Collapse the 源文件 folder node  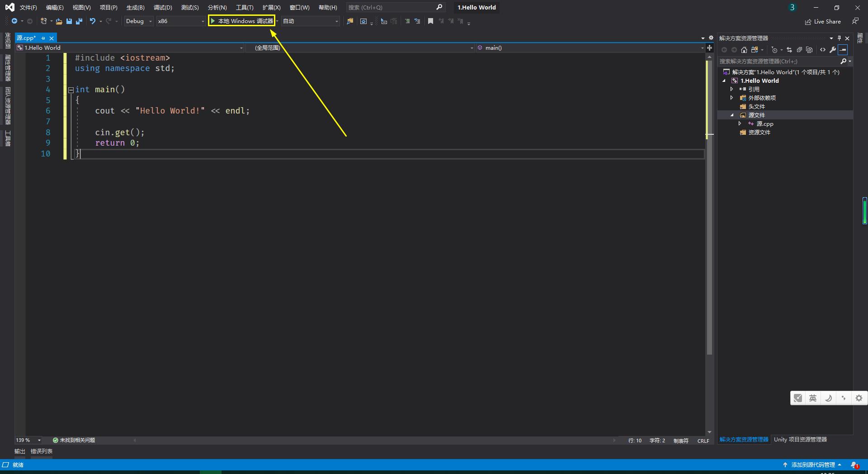tap(732, 115)
